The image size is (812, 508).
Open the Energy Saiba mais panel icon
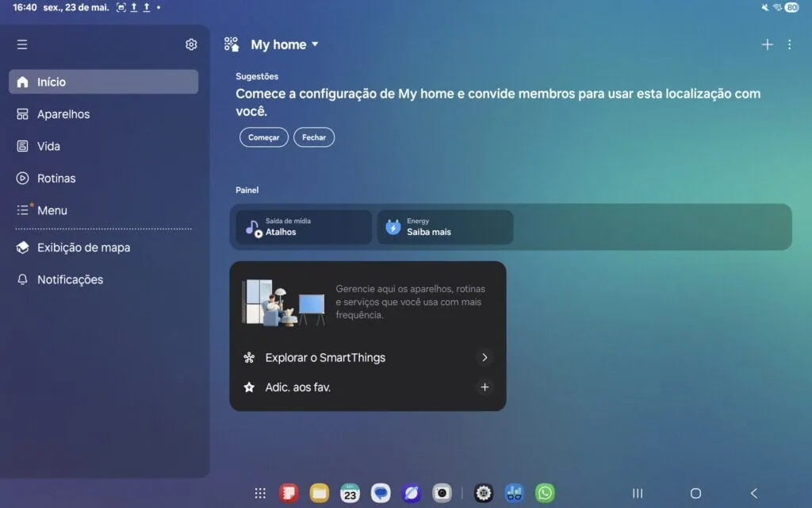(x=394, y=226)
